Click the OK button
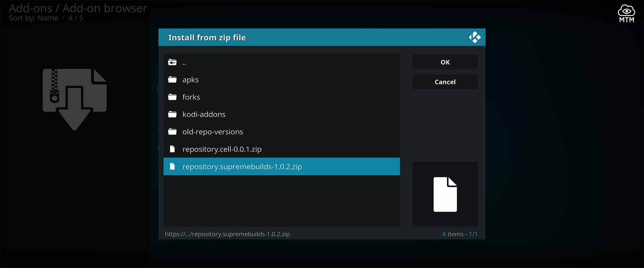This screenshot has height=268, width=644. 445,62
